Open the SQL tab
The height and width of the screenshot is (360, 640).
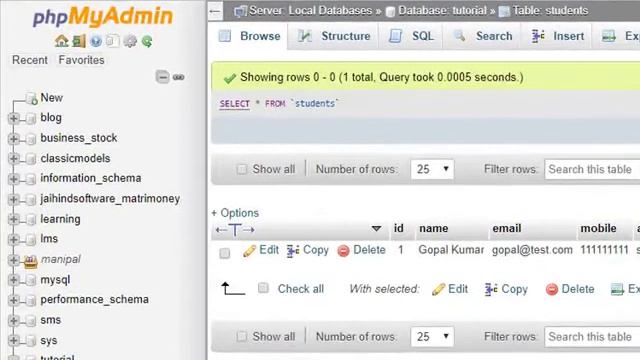coord(411,36)
